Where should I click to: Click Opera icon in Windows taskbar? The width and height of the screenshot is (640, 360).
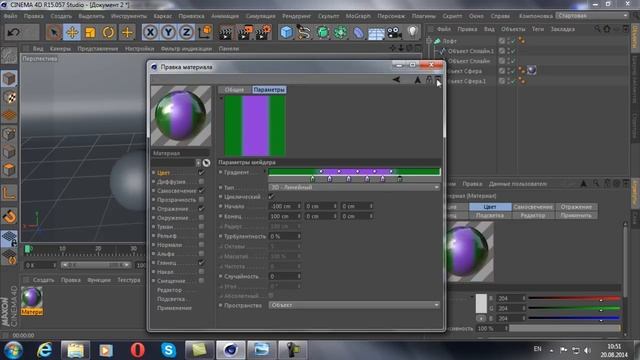click(138, 350)
